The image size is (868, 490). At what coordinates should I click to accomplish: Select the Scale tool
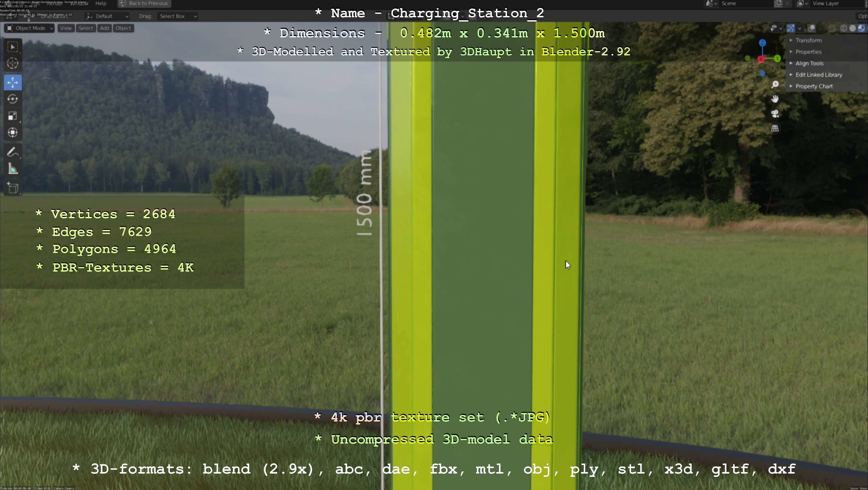click(x=13, y=116)
